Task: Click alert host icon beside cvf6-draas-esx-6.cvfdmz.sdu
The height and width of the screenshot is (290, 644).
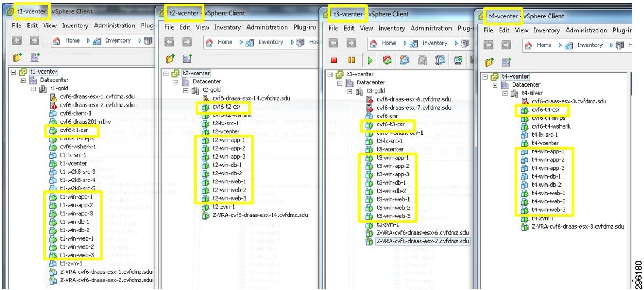Action: (370, 99)
